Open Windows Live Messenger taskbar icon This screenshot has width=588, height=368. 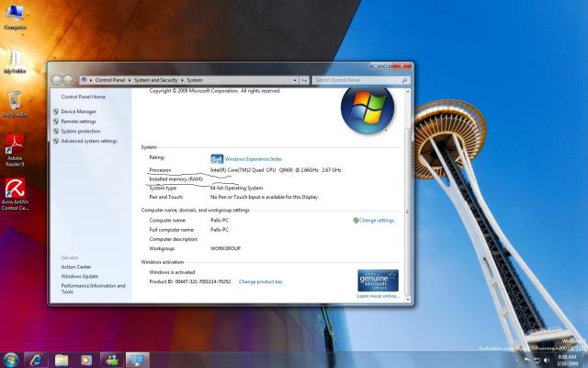[x=112, y=360]
